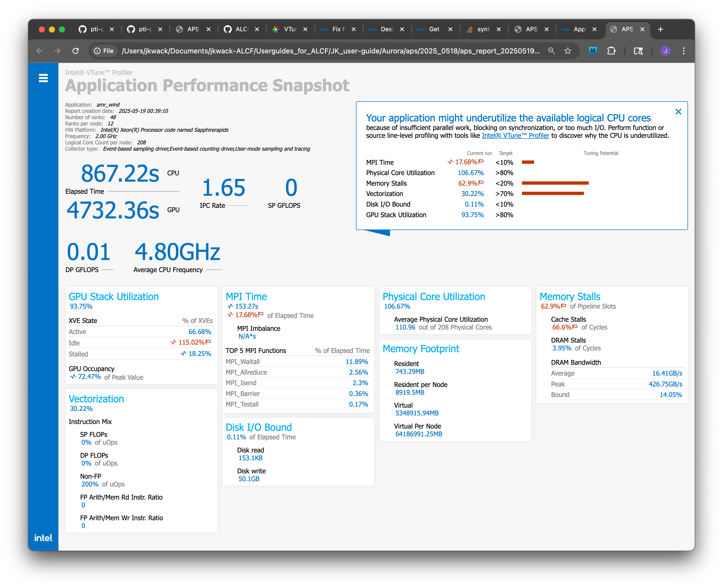Click the trend icon beside GPU Occupancy 72.47%

click(73, 376)
